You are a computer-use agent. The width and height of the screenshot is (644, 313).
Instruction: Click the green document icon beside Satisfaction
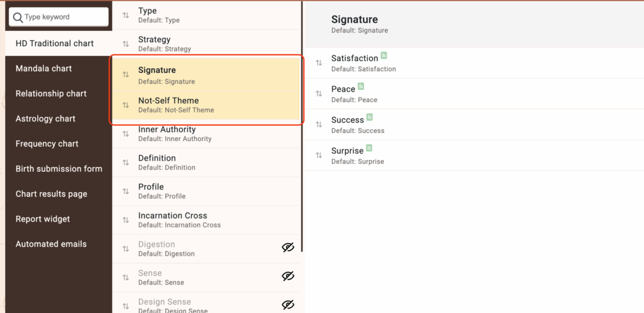pyautogui.click(x=384, y=56)
